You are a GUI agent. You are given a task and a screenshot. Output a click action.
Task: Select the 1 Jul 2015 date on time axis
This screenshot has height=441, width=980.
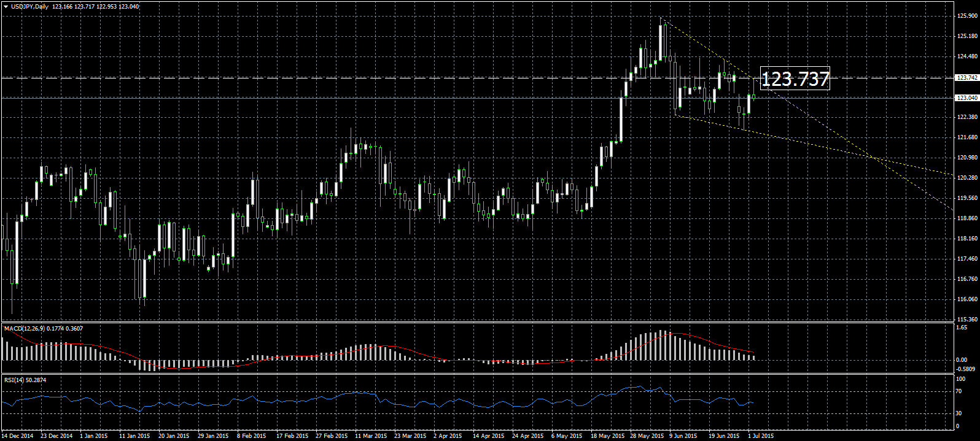(760, 436)
